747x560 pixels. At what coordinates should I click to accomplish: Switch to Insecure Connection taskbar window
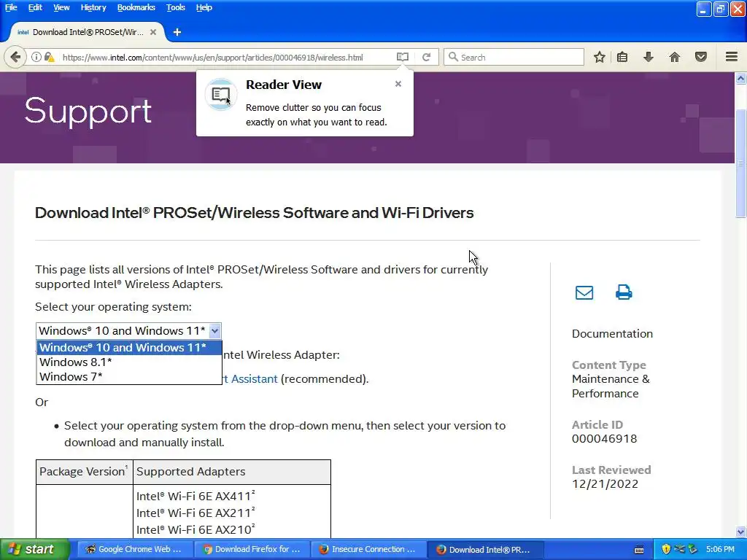tap(368, 549)
